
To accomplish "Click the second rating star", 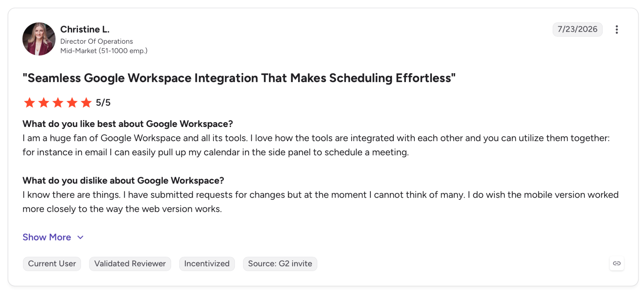I will [44, 102].
